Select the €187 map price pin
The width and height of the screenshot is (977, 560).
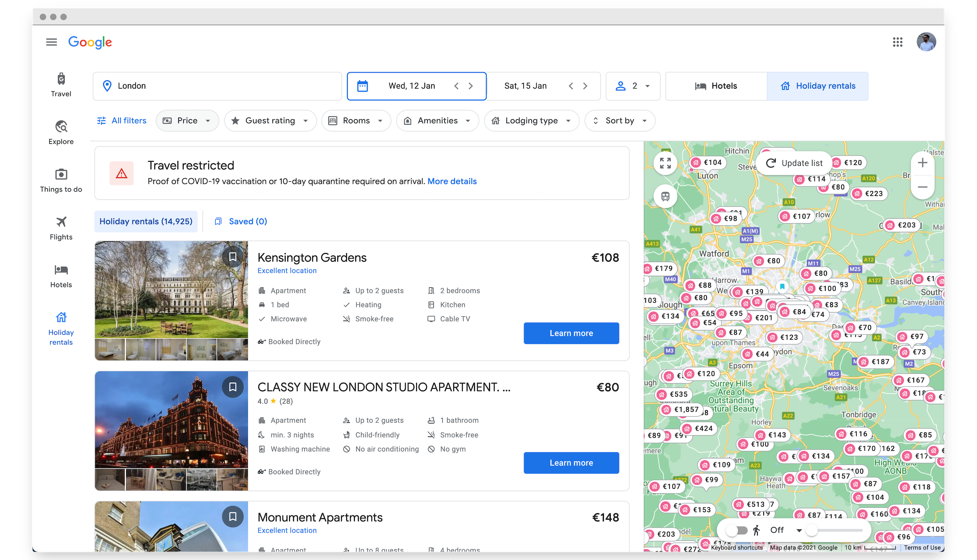pos(876,362)
